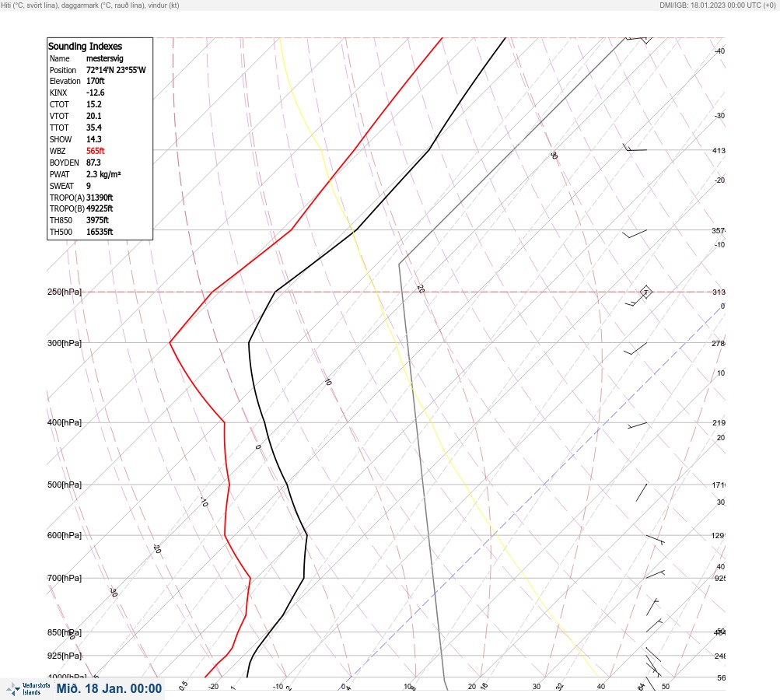Screen dimensions: 780x700
Task: Click the '925[hPa]' pressure label
Action: coord(65,656)
